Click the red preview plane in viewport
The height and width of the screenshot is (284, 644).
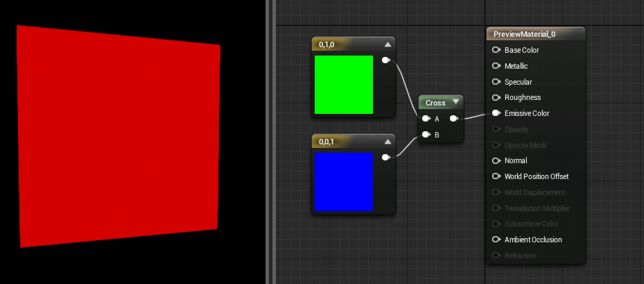pos(119,136)
